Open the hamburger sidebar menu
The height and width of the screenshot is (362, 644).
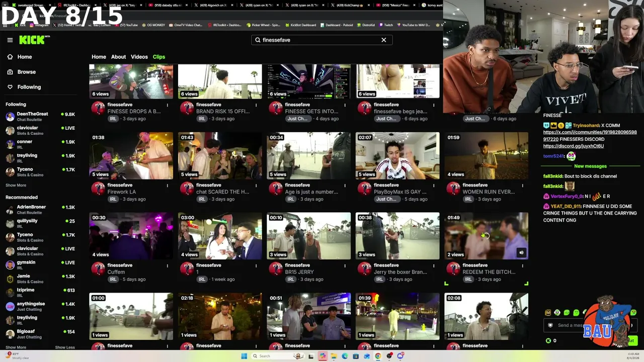coord(10,40)
